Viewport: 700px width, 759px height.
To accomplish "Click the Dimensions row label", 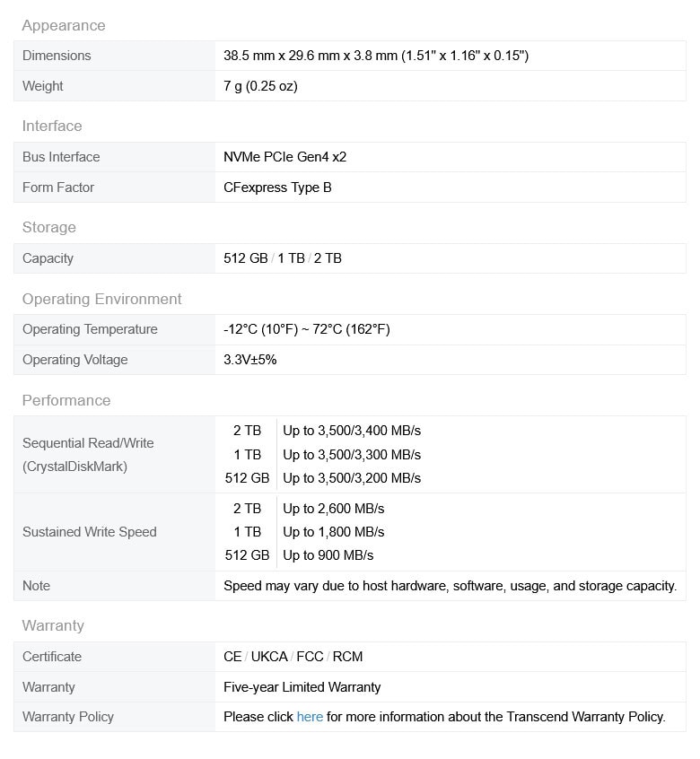I will click(57, 56).
